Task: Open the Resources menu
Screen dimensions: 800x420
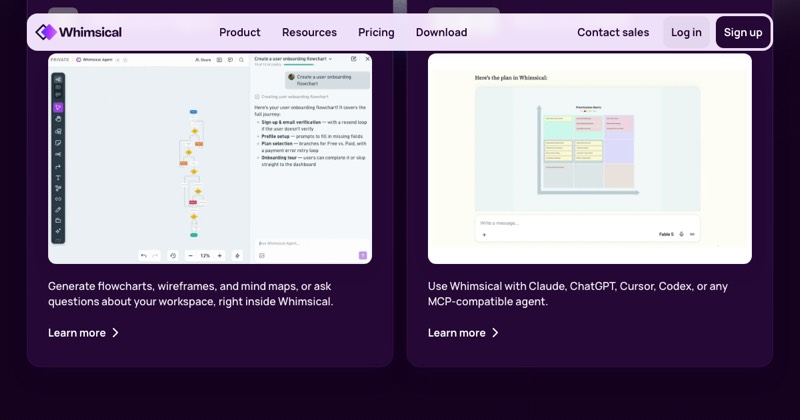Action: coord(309,32)
